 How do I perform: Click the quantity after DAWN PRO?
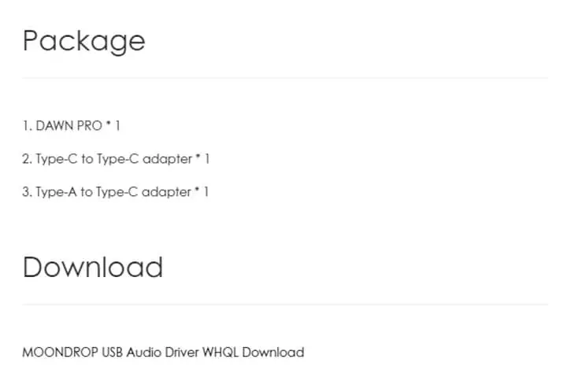point(117,126)
